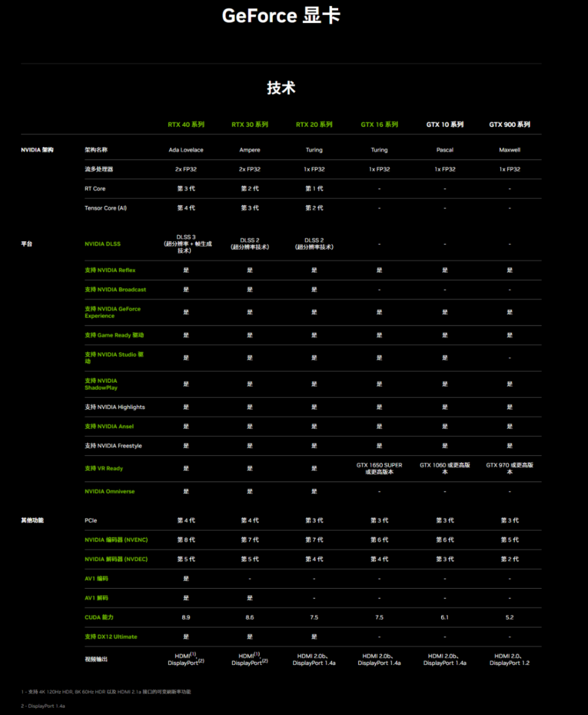Open the RTX 20 系列 column header link
Screen dimensions: 588x715
tap(314, 125)
